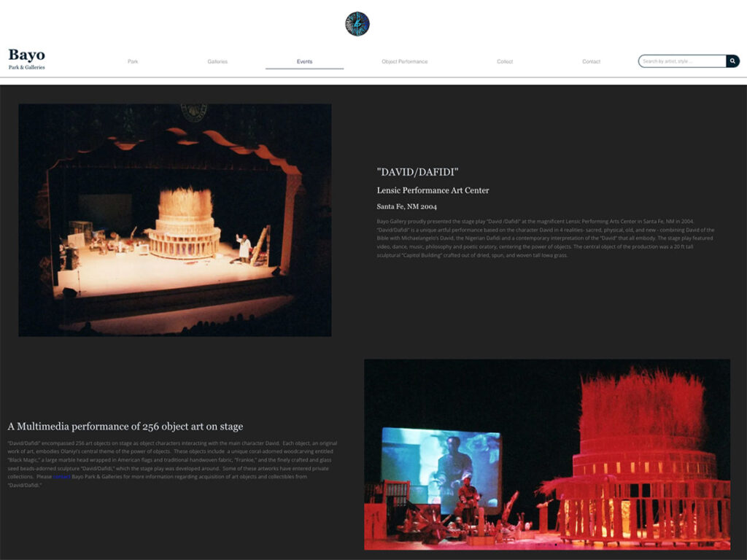
Task: Focus the search by artist field
Action: 682,61
